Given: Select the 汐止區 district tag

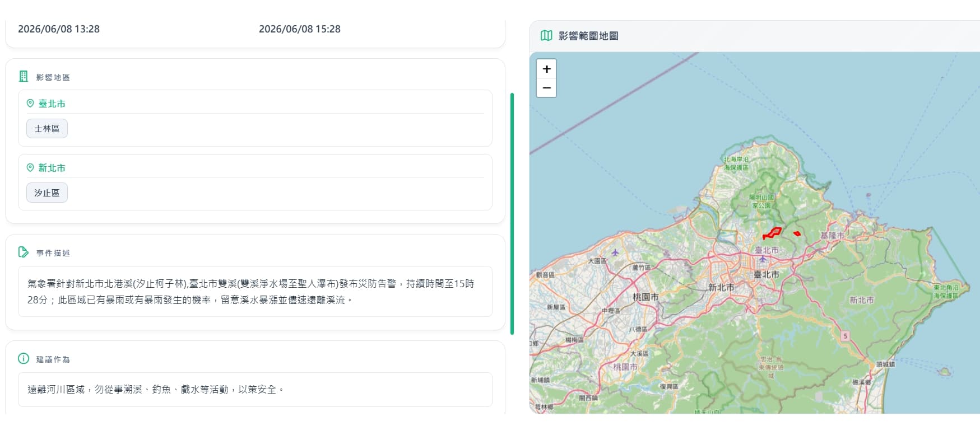Looking at the screenshot, I should [x=47, y=193].
